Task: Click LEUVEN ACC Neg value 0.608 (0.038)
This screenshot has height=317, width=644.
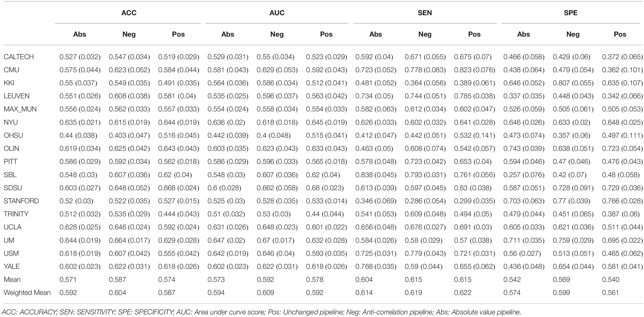Action: [x=129, y=96]
